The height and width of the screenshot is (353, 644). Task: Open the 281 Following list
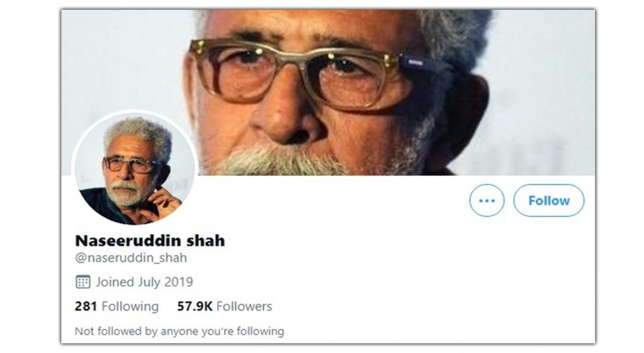click(x=116, y=307)
